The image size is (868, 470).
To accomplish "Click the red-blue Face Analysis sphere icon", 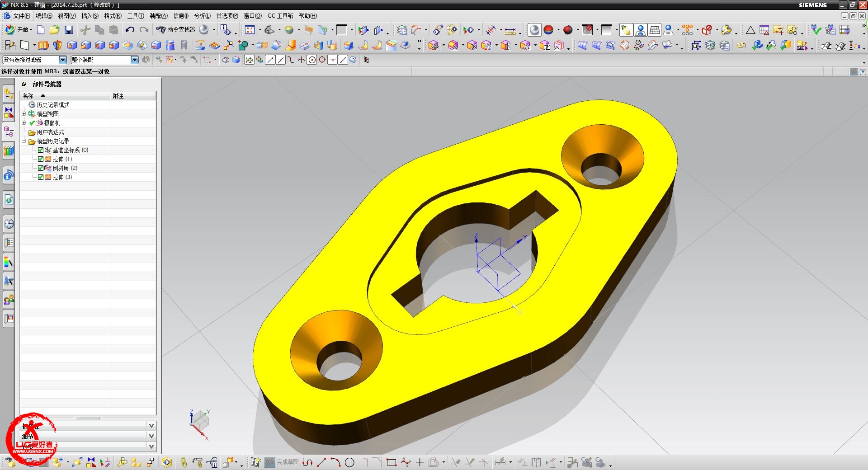I will click(x=548, y=30).
